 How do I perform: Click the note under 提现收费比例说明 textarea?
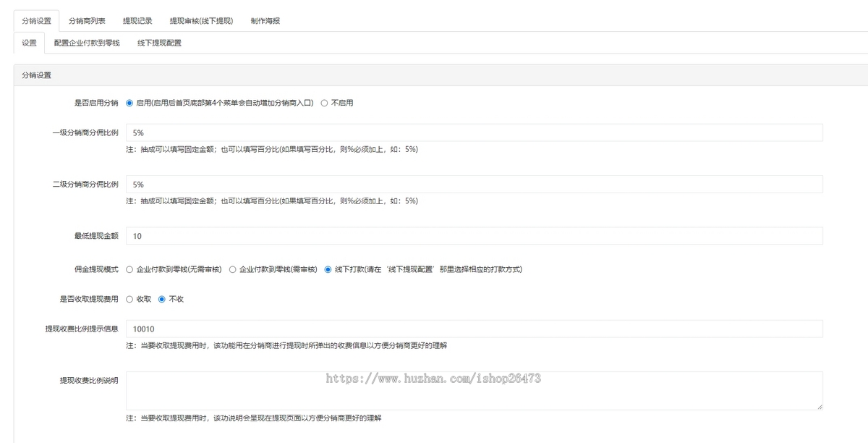coord(253,418)
